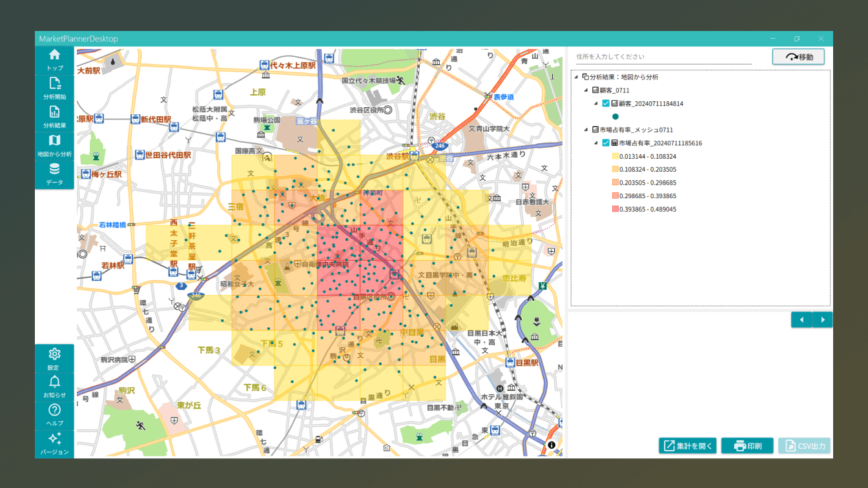
Task: Click the 新代田駅 station icon on map
Action: pos(135,119)
